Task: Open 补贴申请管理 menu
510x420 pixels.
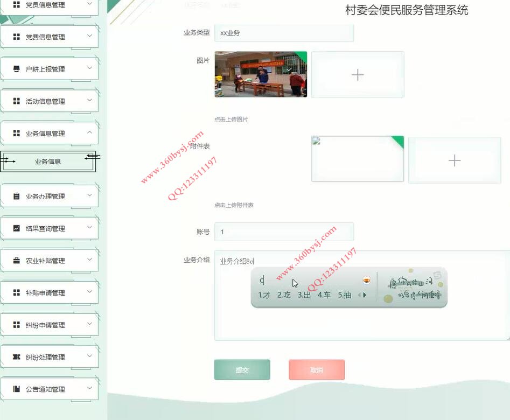Action: point(50,292)
